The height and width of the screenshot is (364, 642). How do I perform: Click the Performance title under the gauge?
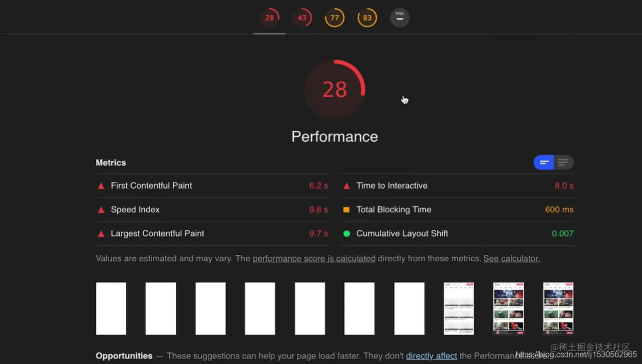tap(334, 137)
